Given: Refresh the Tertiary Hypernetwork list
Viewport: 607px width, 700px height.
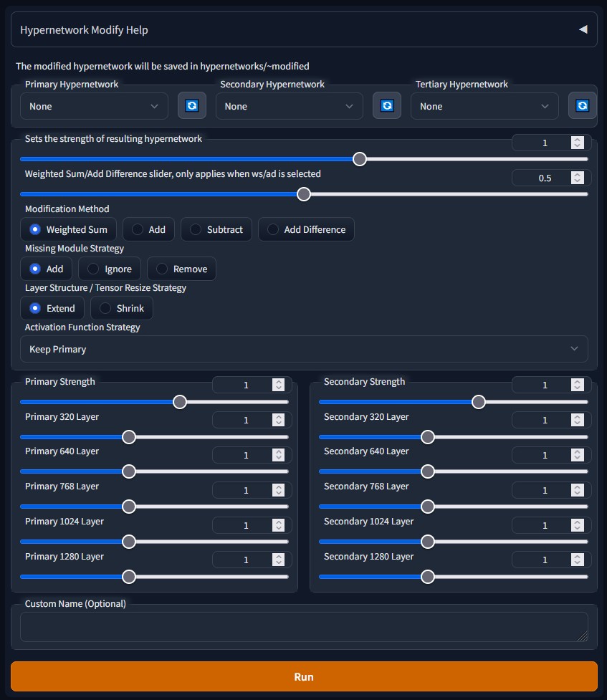Looking at the screenshot, I should (582, 106).
